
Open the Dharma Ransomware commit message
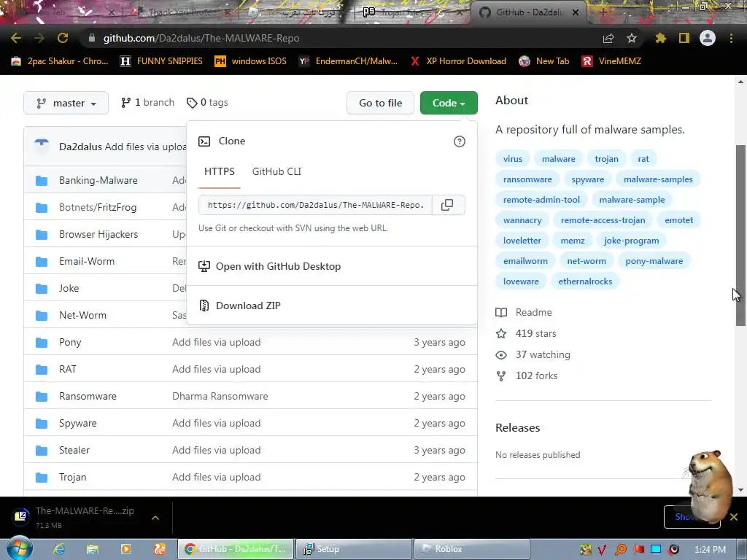pos(220,396)
